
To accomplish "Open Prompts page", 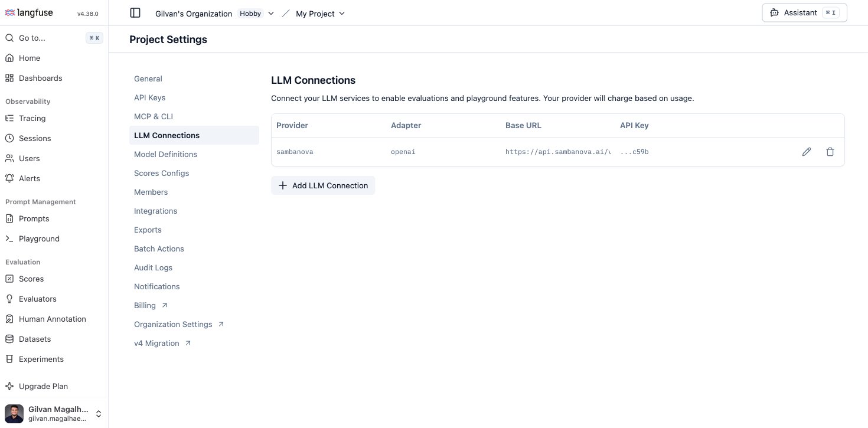I will pyautogui.click(x=54, y=218).
